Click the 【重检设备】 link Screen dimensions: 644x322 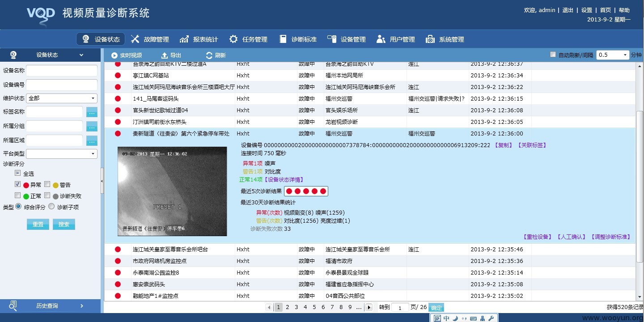coord(537,237)
